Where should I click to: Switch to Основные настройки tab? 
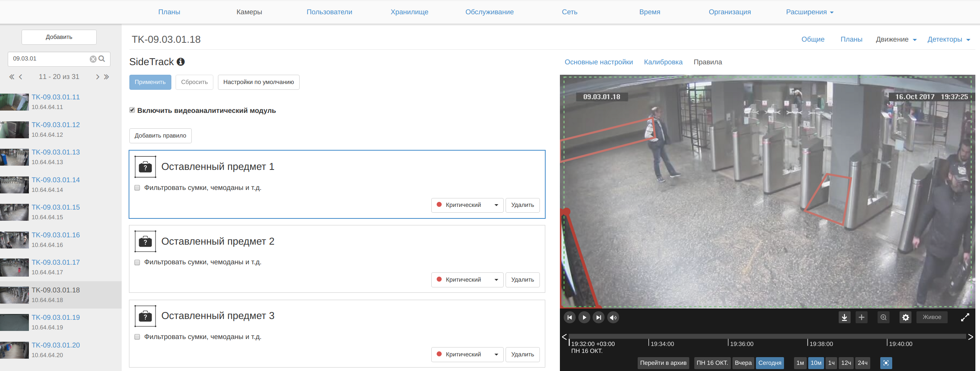599,62
